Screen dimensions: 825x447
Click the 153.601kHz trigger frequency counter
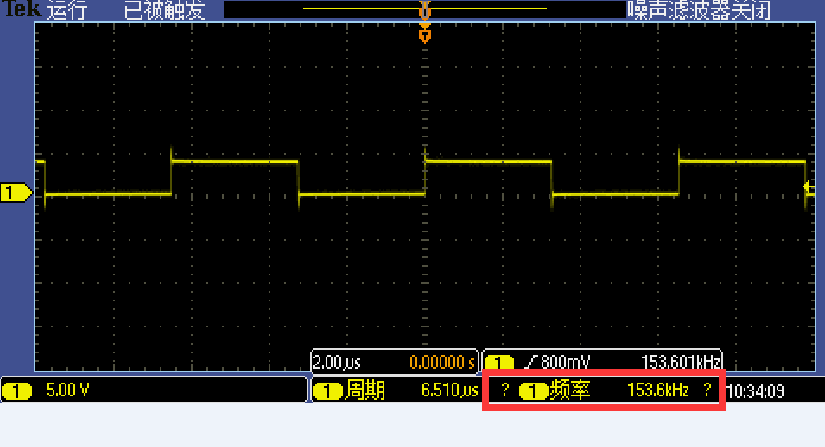pyautogui.click(x=680, y=362)
